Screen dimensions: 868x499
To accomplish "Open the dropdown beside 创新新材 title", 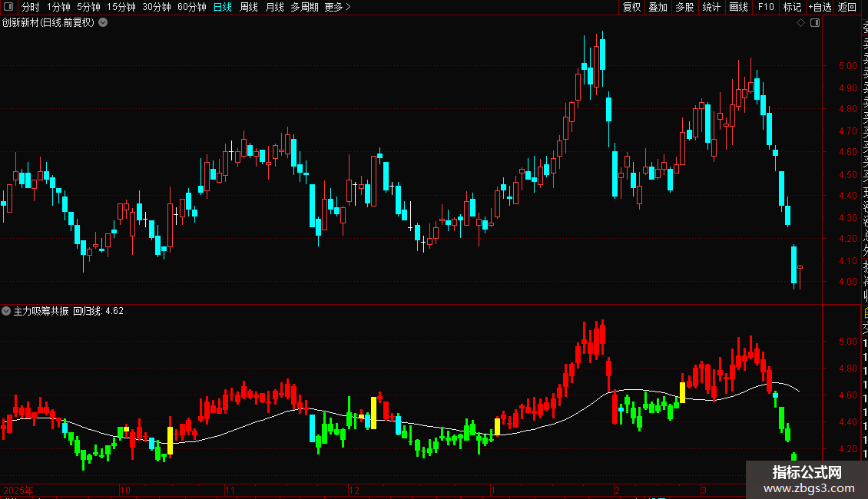I will pyautogui.click(x=103, y=22).
